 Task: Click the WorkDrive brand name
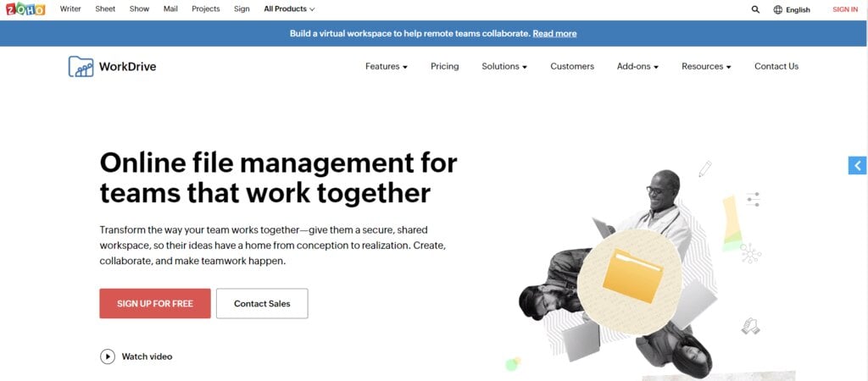(127, 67)
